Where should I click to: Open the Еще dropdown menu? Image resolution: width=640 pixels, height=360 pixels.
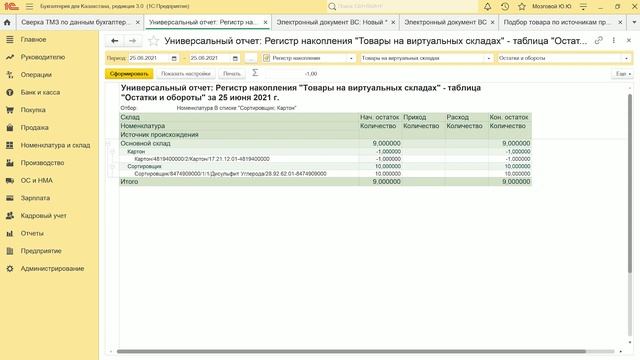[x=623, y=73]
